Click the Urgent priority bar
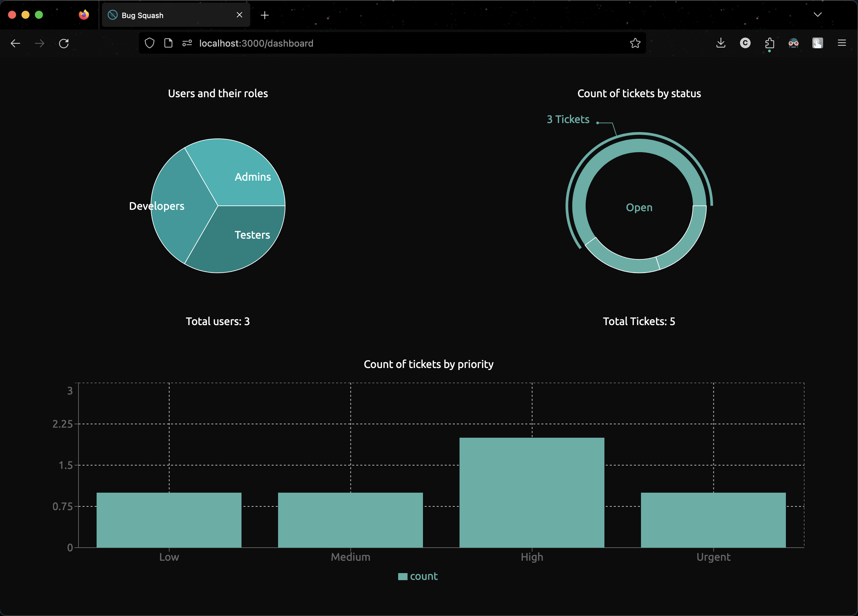Screen dimensions: 858x616 [713, 520]
